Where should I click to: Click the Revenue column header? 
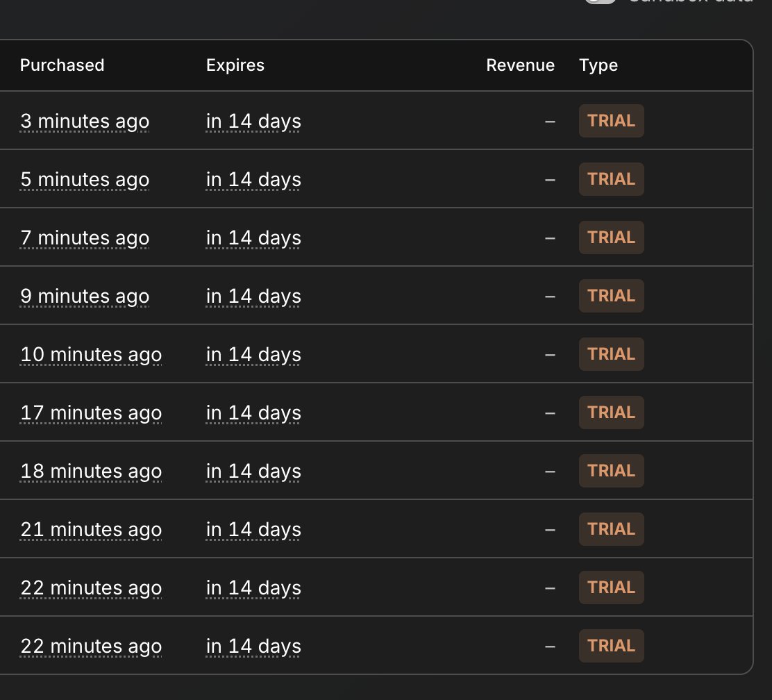(520, 65)
